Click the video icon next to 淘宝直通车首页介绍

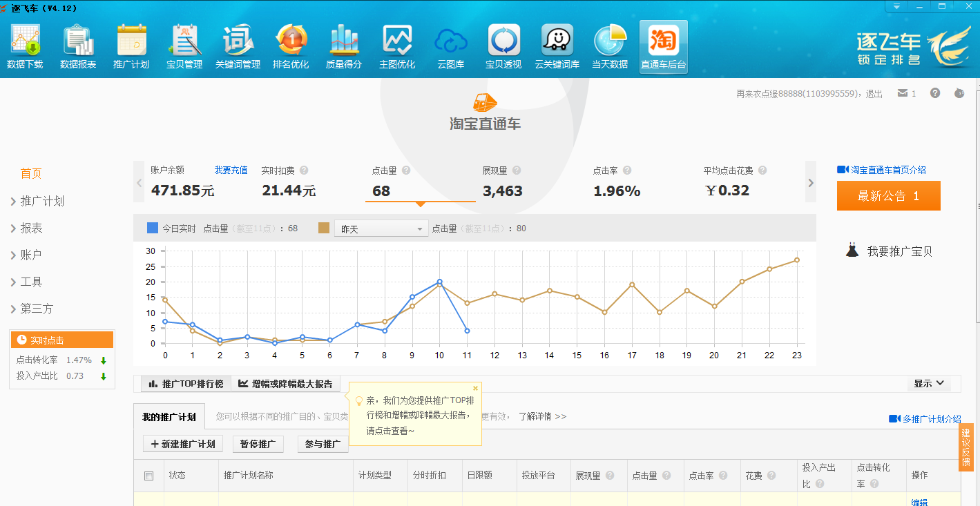(843, 170)
